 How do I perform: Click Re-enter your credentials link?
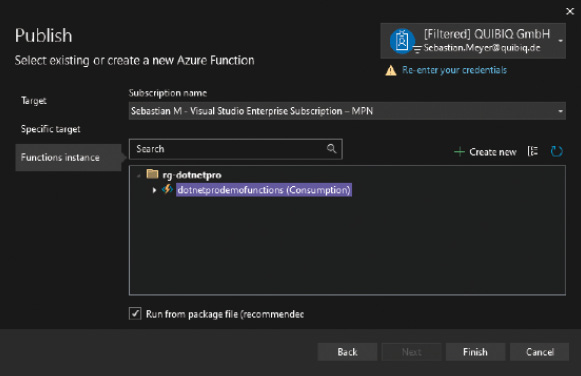pos(454,70)
